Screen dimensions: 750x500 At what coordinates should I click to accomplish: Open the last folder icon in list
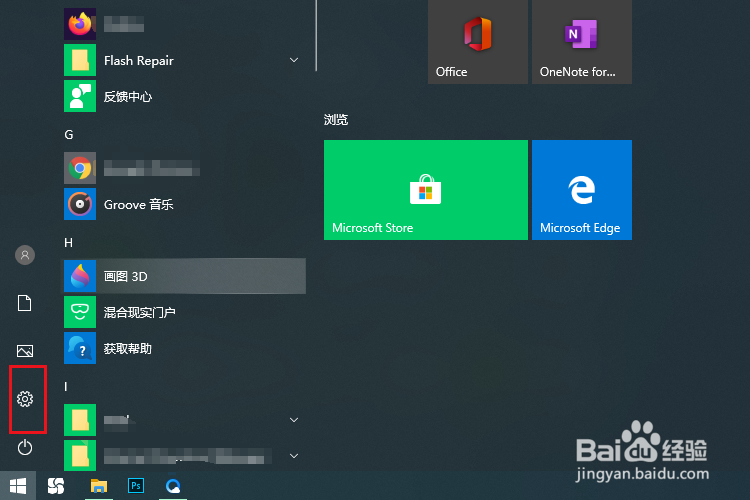pos(80,456)
